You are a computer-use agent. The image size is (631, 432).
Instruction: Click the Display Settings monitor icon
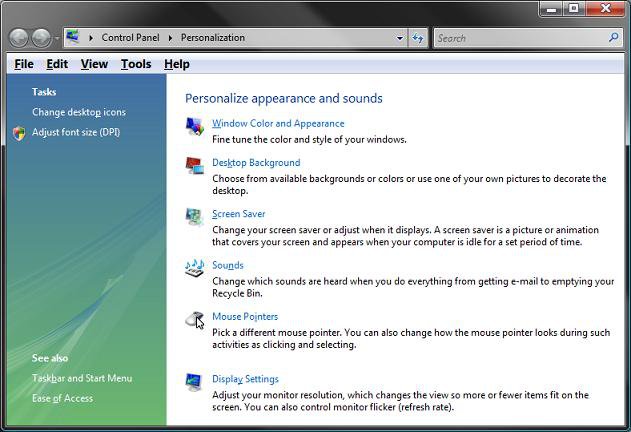[x=194, y=382]
